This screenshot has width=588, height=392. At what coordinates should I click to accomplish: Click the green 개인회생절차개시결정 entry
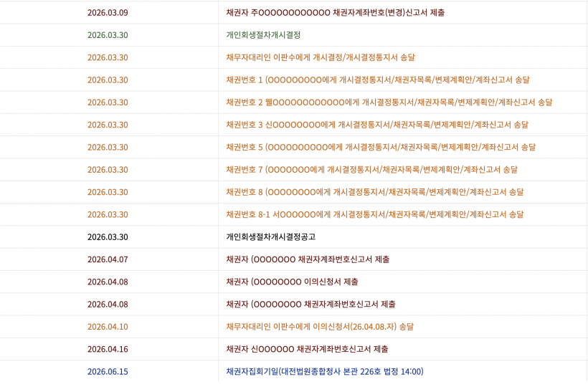pyautogui.click(x=263, y=35)
